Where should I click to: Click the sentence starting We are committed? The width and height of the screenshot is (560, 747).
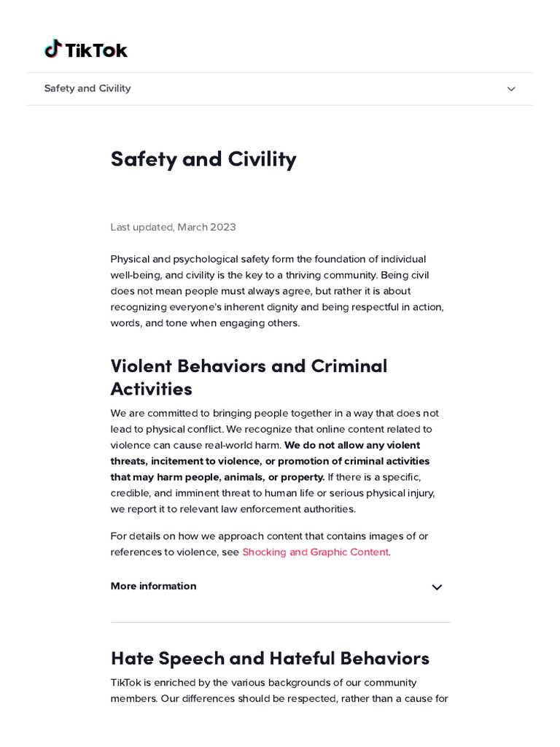274,413
